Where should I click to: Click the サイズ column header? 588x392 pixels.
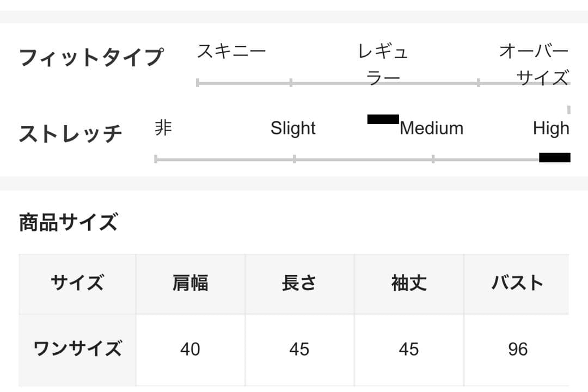tap(77, 284)
